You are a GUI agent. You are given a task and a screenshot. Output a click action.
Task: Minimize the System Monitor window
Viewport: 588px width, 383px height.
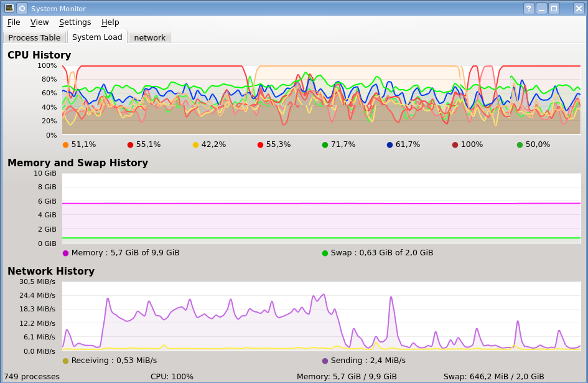tap(541, 8)
